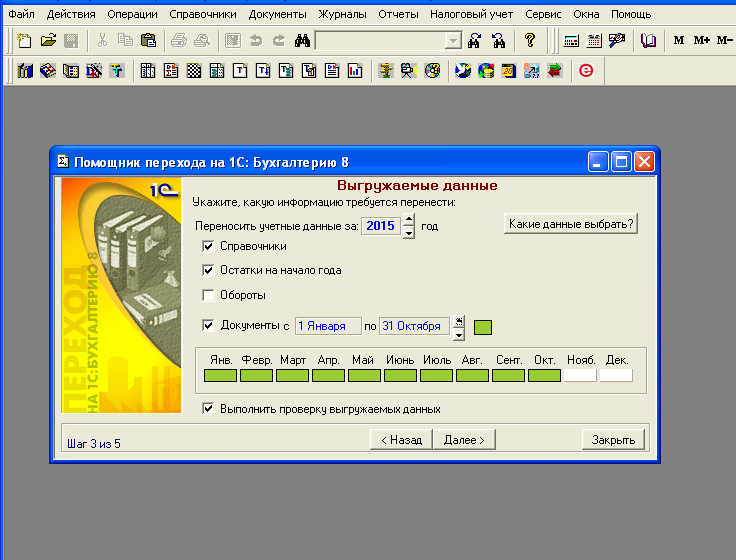The width and height of the screenshot is (736, 560).
Task: Open the toolbar search combo dropdown arrow
Action: [x=453, y=41]
